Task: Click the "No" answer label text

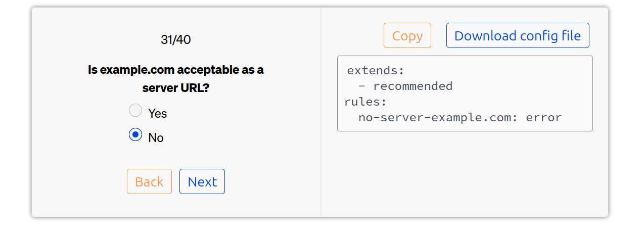Action: coord(156,138)
